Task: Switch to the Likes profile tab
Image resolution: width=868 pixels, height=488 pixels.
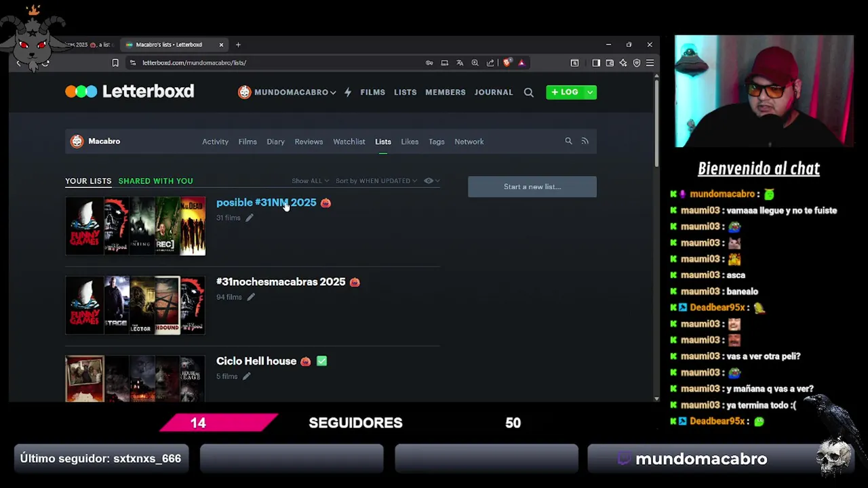Action: [410, 142]
